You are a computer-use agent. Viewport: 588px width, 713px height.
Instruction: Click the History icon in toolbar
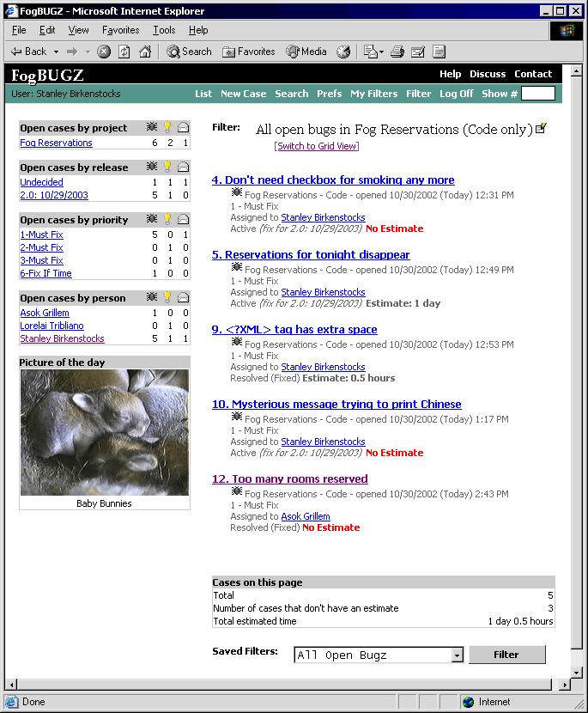coord(343,52)
